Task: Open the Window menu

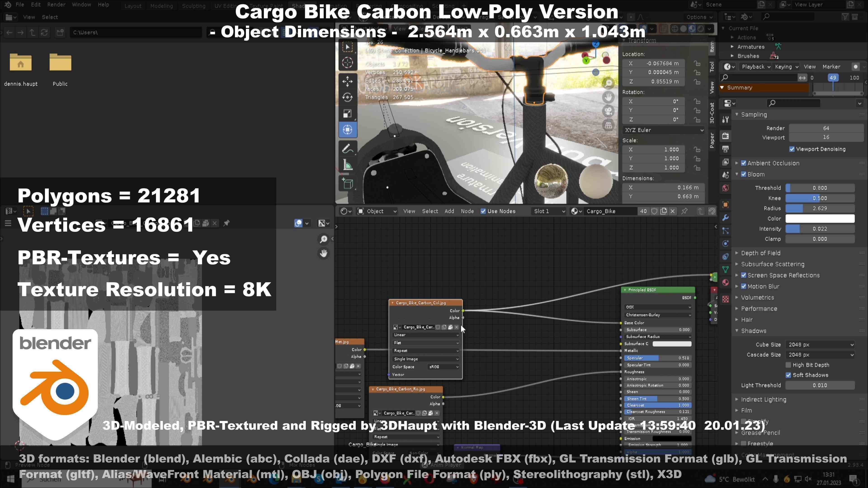Action: 81,5
